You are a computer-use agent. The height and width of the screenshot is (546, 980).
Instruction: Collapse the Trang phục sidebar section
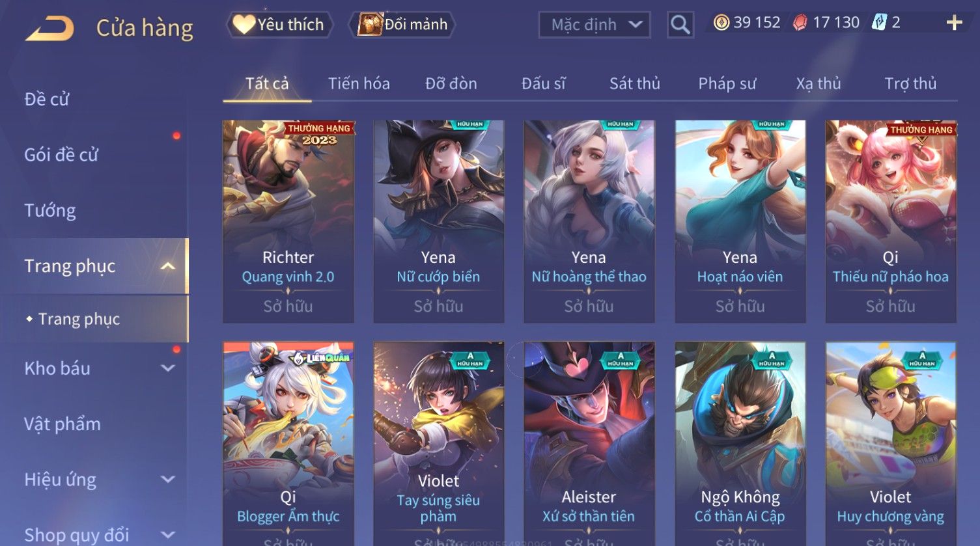pyautogui.click(x=168, y=266)
